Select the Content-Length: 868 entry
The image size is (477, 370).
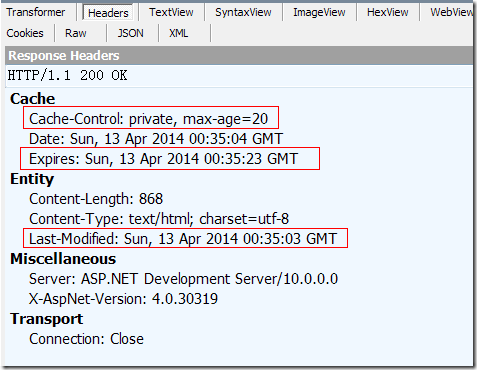(x=96, y=199)
